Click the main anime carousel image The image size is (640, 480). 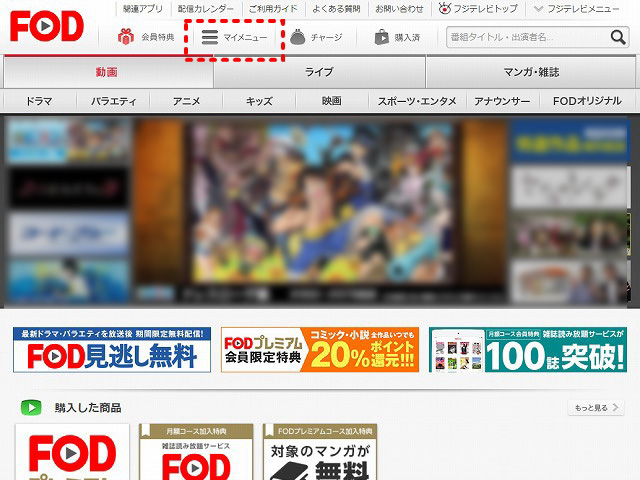click(320, 210)
